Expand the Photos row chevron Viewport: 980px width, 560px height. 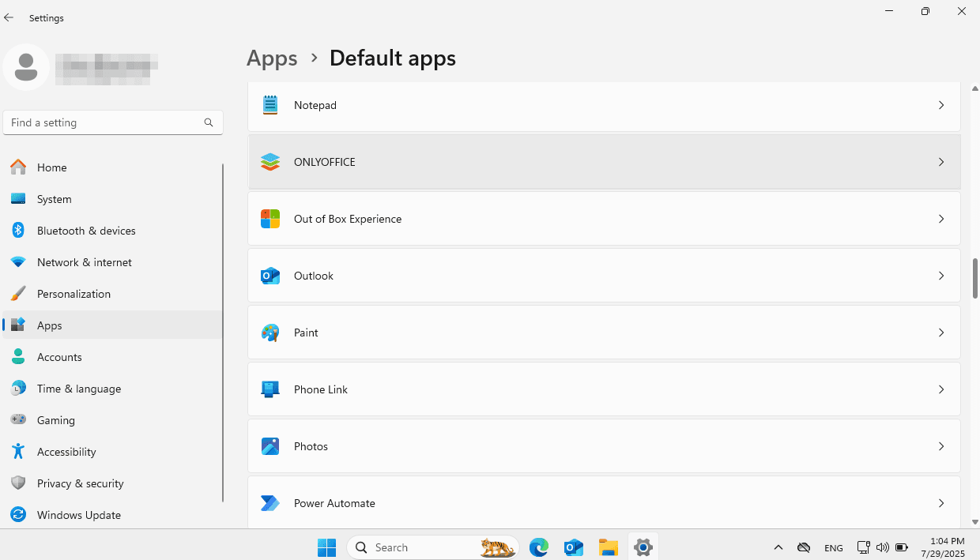[x=941, y=446]
